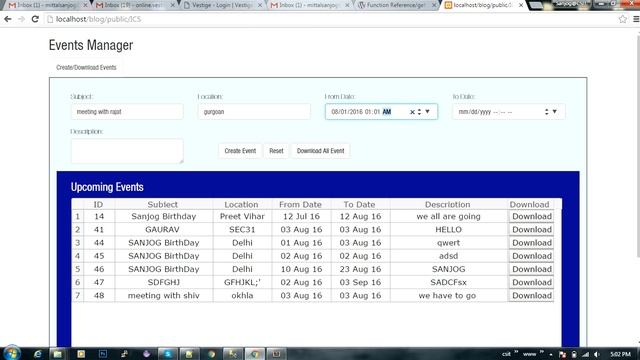Clear the From Date value with the x
Image resolution: width=640 pixels, height=360 pixels.
(x=412, y=112)
